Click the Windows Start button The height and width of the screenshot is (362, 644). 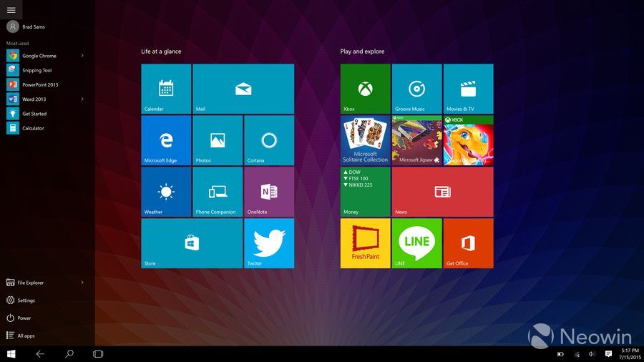tap(11, 354)
